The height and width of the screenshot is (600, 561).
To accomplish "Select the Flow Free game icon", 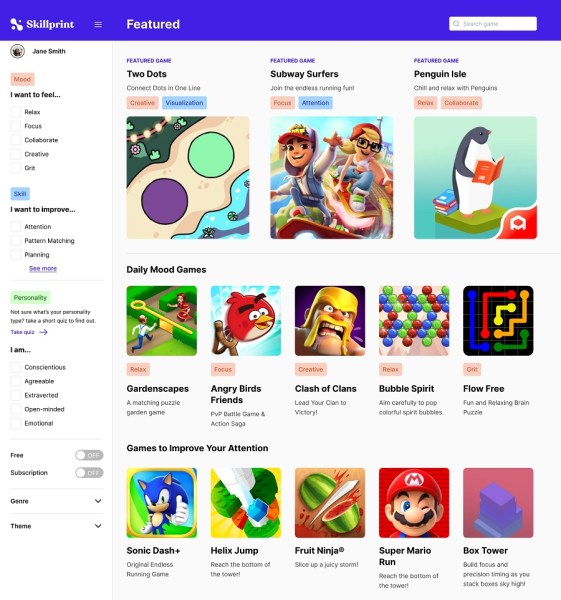I will (498, 321).
